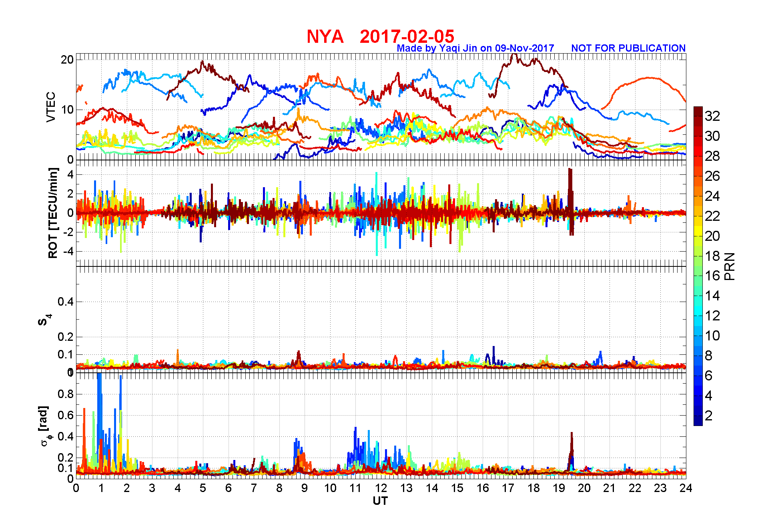Click the 'Made by Yaqi Jin on 09-Nov-2017' text
Screen dimensions: 762x532
pos(475,48)
